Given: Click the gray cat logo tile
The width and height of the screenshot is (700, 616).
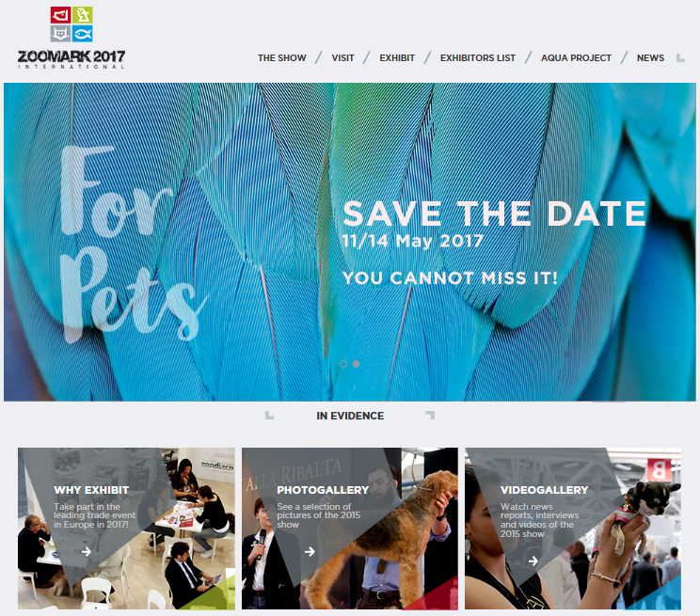Looking at the screenshot, I should coord(60,34).
